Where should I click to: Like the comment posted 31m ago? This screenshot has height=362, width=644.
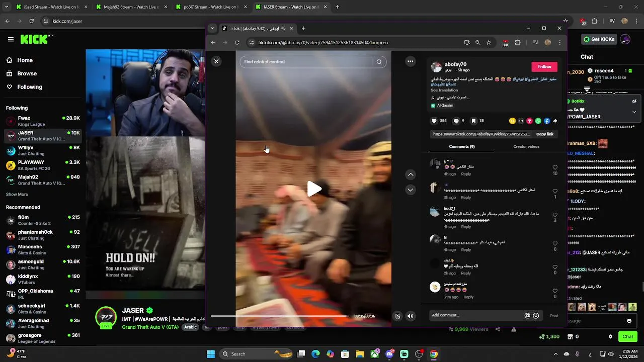(x=555, y=291)
